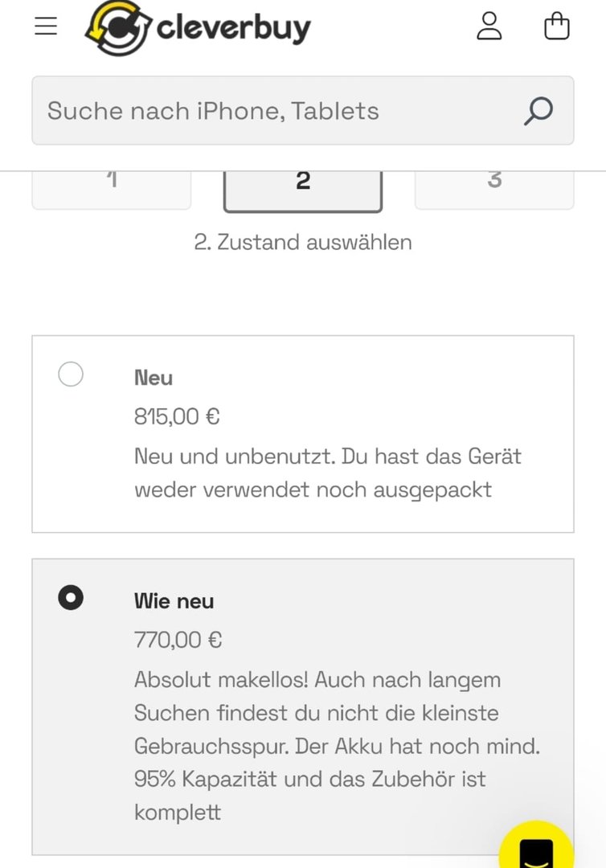Screen dimensions: 606x868
Task: Click the 'Neu und unbenutzt' description text
Action: tap(327, 473)
